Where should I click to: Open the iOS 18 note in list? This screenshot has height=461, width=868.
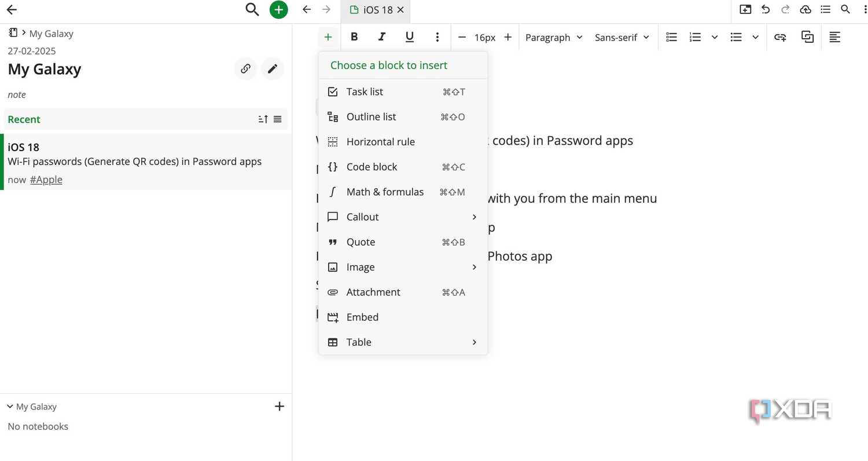147,162
